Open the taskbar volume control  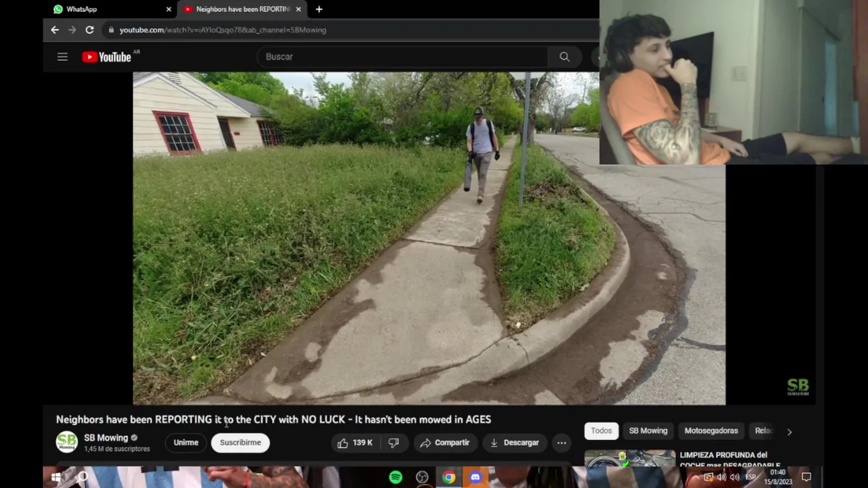coord(734,477)
